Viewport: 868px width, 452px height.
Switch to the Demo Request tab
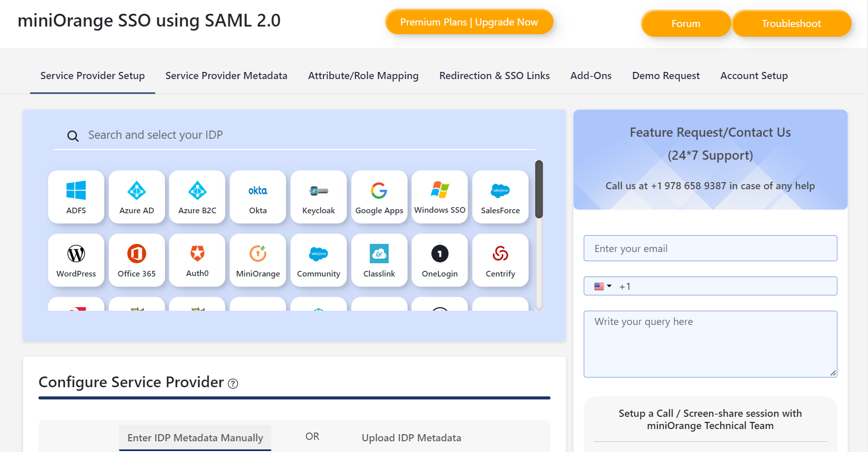pos(666,76)
